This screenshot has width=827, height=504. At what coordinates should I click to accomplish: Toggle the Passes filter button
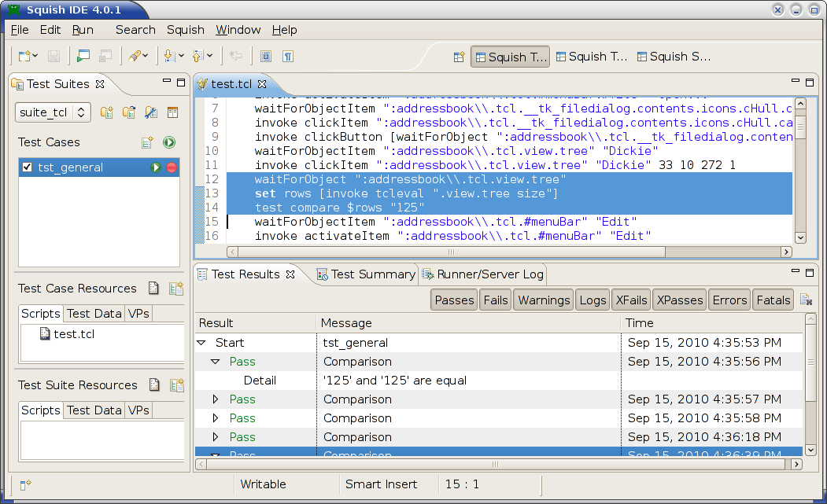tap(454, 300)
